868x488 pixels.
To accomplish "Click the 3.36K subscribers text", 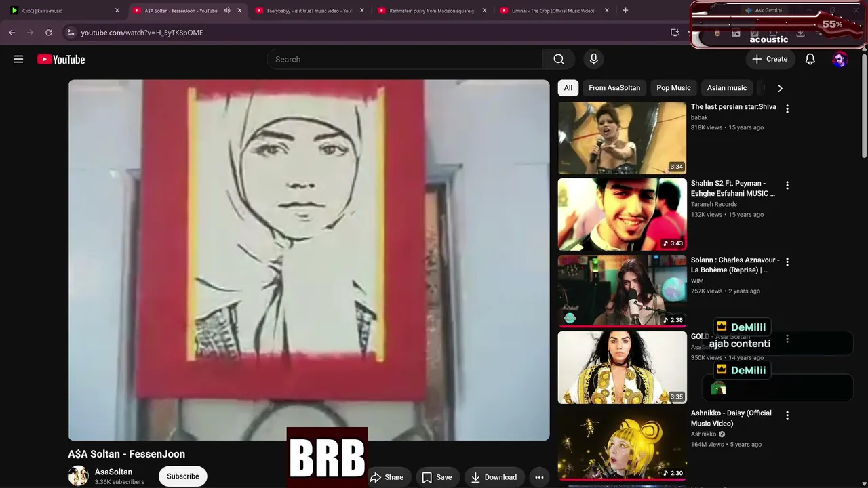I will tap(119, 482).
